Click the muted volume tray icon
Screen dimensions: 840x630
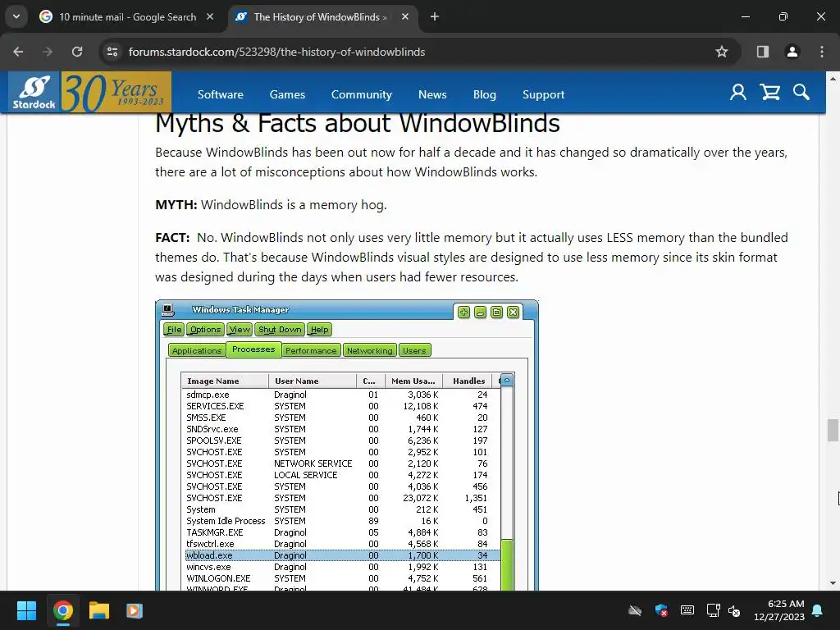[734, 610]
